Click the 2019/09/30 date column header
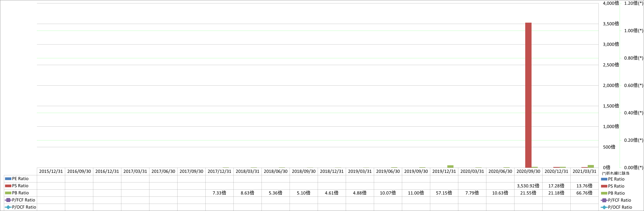This screenshot has width=644, height=211. coord(416,171)
